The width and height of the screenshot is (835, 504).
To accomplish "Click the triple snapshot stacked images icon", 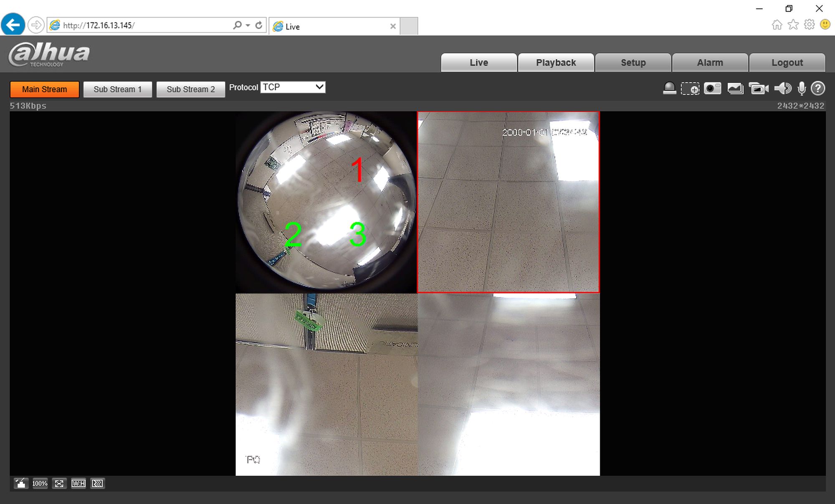I will click(x=735, y=89).
